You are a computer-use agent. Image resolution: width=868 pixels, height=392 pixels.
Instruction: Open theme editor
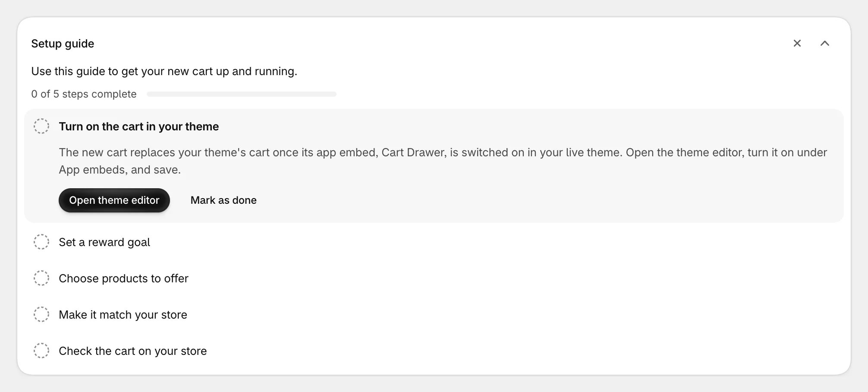tap(114, 200)
